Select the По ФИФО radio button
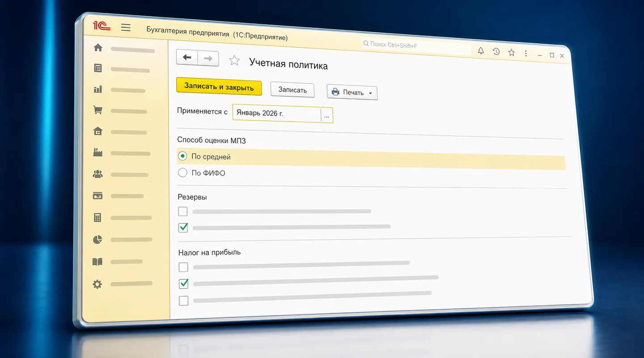This screenshot has width=644, height=358. click(182, 172)
